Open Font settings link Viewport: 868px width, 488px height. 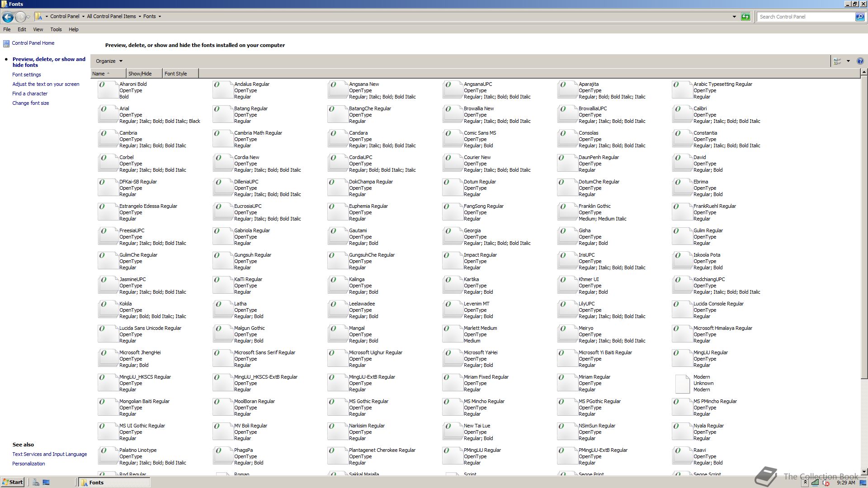[x=27, y=75]
